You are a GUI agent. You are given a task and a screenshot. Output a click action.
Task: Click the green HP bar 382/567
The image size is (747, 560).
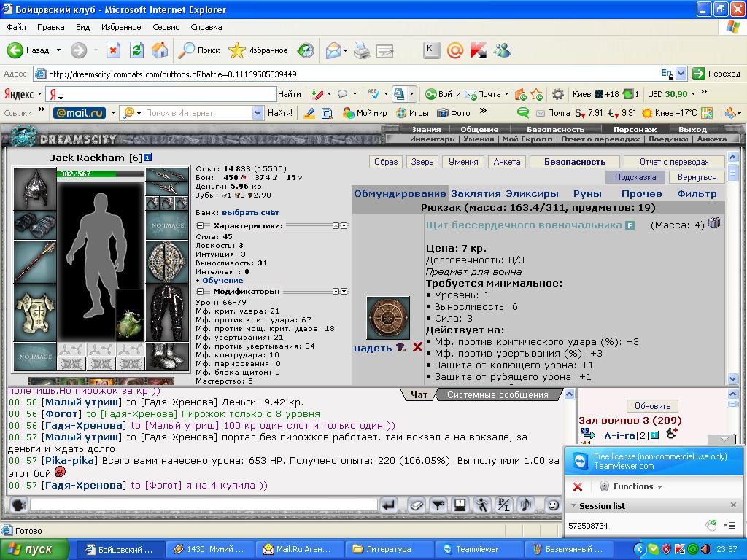click(101, 174)
